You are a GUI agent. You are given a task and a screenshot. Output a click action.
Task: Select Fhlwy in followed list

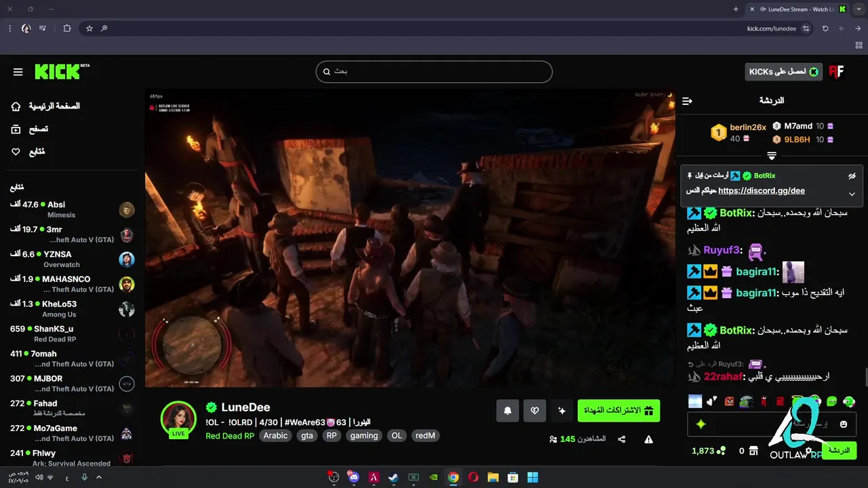tap(72, 458)
